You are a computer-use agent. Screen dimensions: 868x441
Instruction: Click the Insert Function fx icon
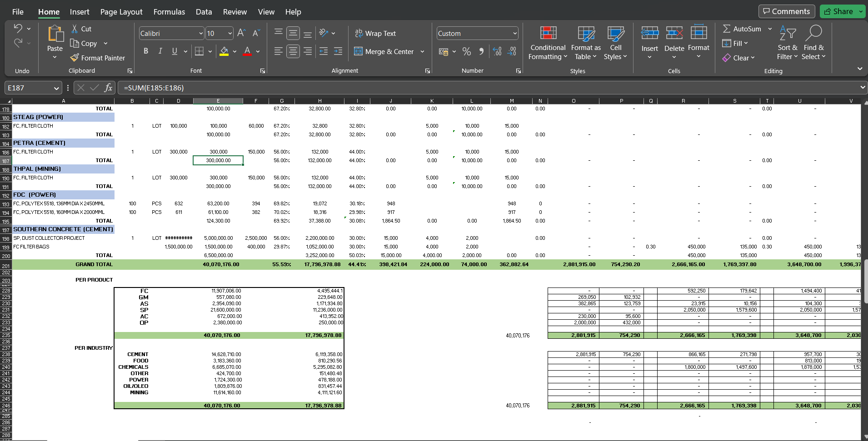pos(108,88)
